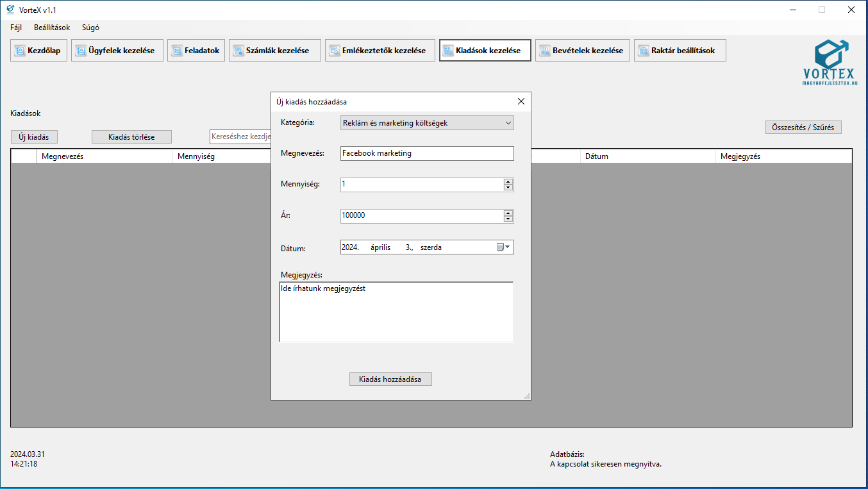Open Ügyfelek kezelése customer management

tap(117, 51)
